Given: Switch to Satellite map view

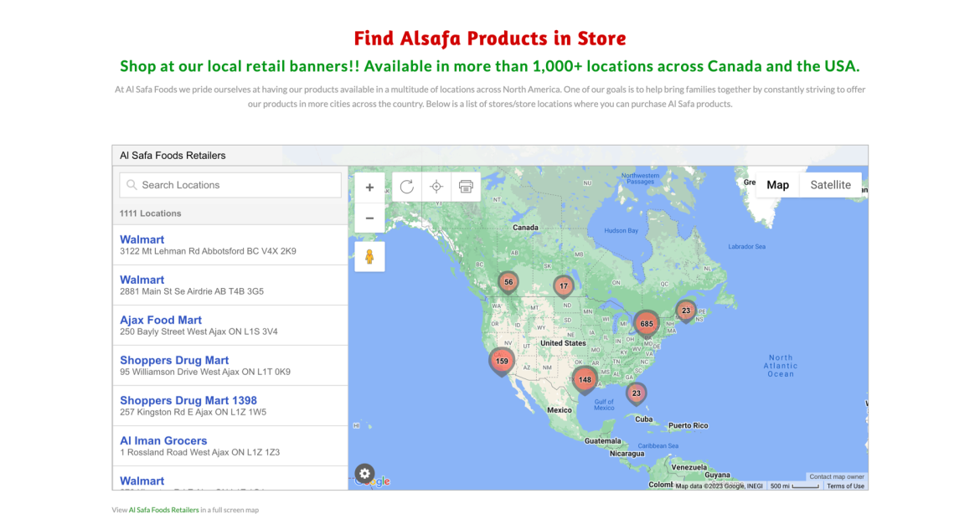Looking at the screenshot, I should pos(830,185).
